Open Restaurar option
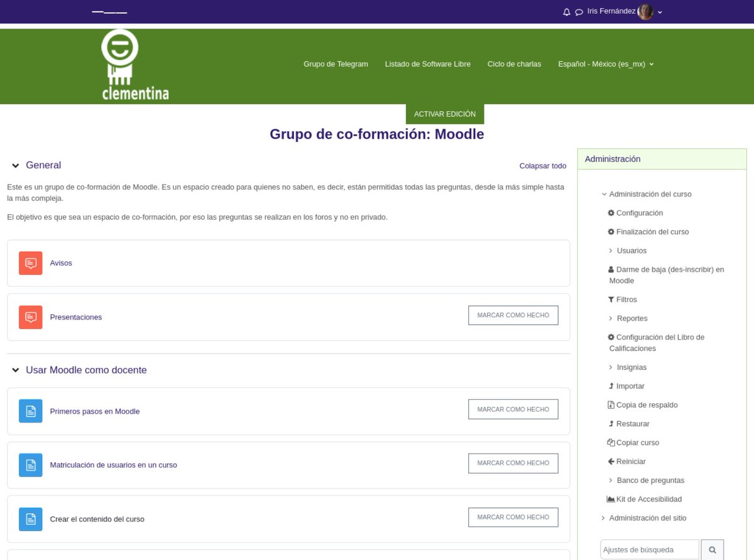754x560 pixels. [x=633, y=424]
